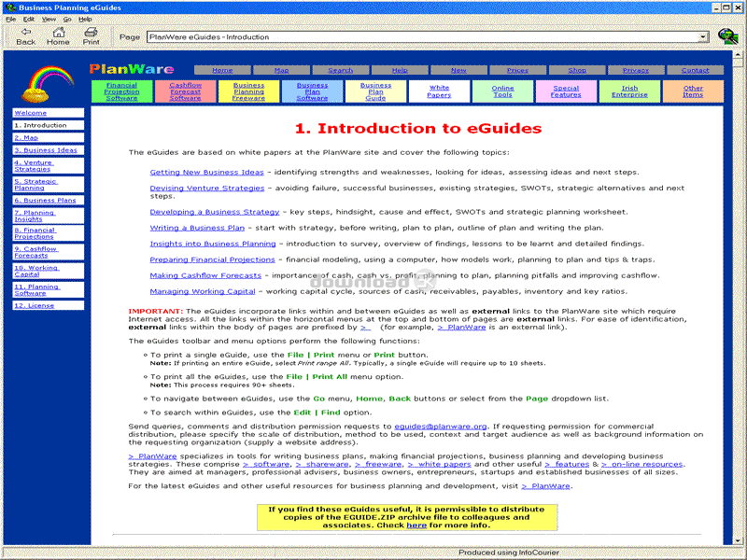This screenshot has height=560, width=747.
Task: Click the vertical scrollbar down arrow
Action: pos(737,540)
